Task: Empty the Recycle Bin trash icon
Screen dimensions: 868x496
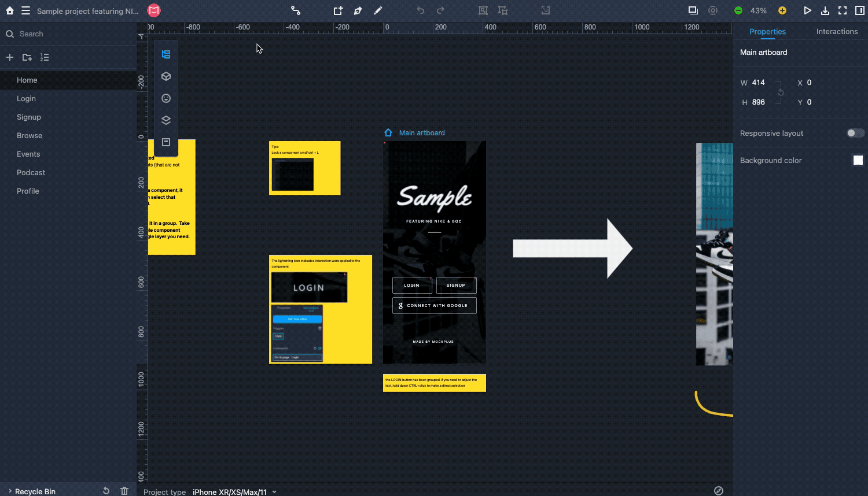Action: 124,491
